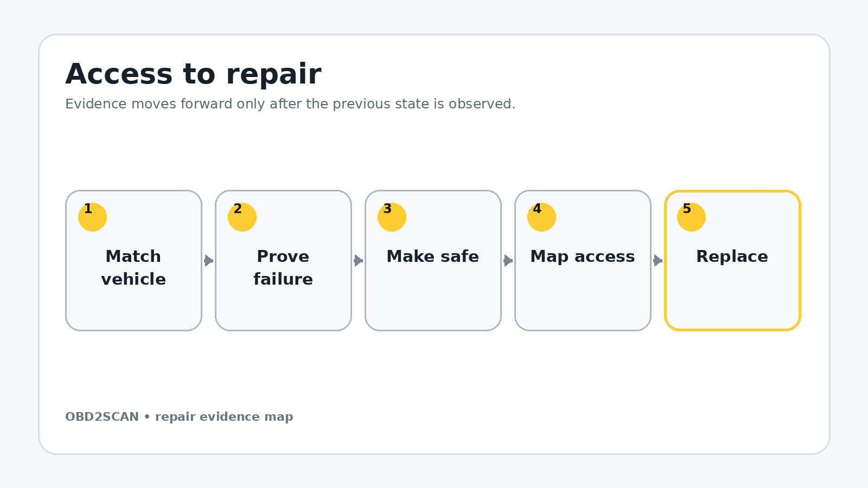The height and width of the screenshot is (488, 868).
Task: Click arrow between Match vehicle and Prove failure
Action: pyautogui.click(x=209, y=260)
